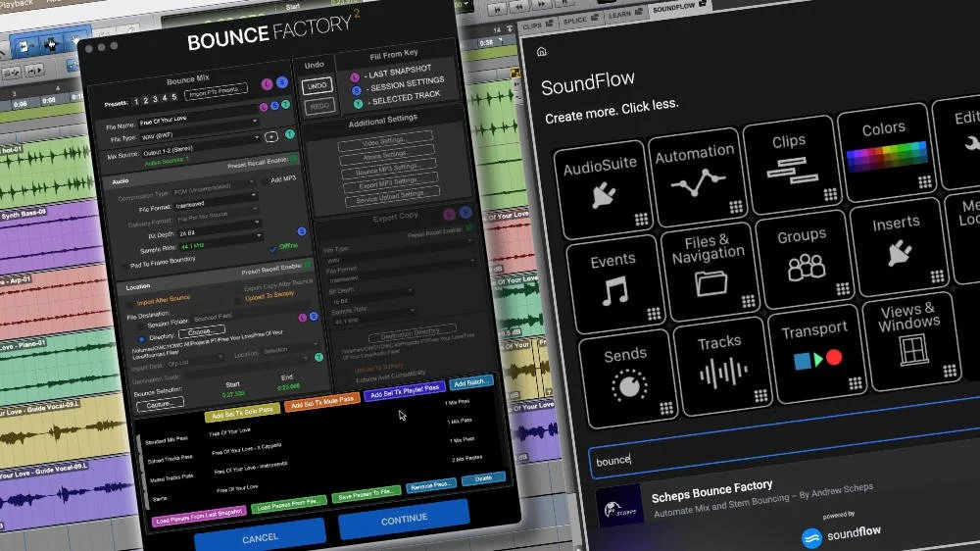
Task: Open the Colors category tile
Action: [886, 152]
